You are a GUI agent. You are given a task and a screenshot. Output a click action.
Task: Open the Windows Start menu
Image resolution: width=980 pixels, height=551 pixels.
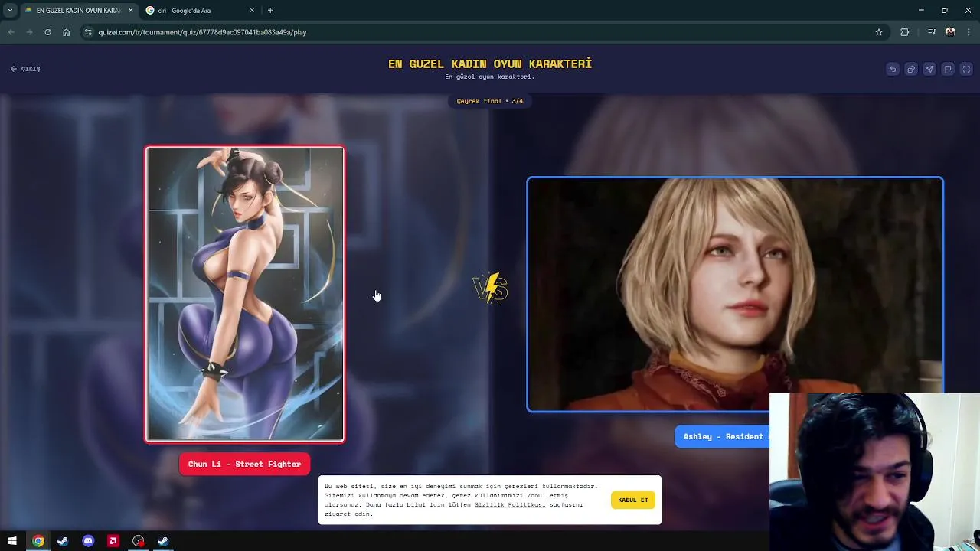[x=12, y=541]
